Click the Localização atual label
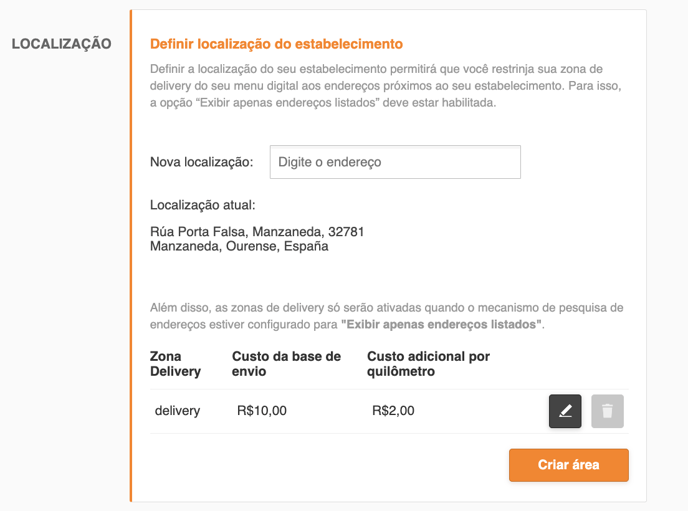The height and width of the screenshot is (511, 688). (x=202, y=205)
